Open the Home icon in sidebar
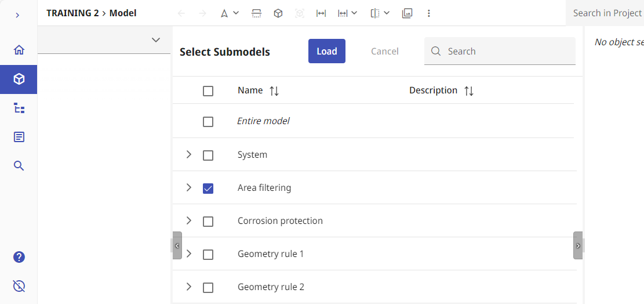 tap(19, 50)
